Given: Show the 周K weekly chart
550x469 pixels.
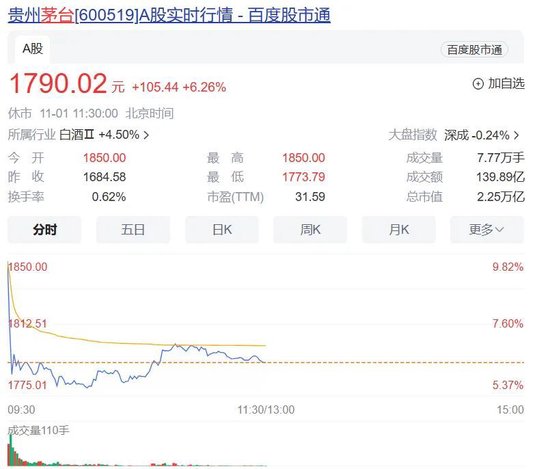Looking at the screenshot, I should [310, 230].
